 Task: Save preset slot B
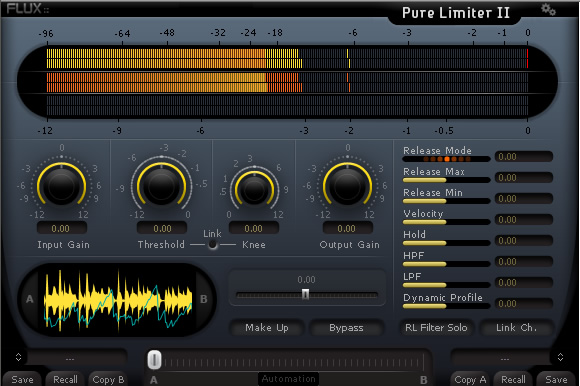click(x=556, y=379)
